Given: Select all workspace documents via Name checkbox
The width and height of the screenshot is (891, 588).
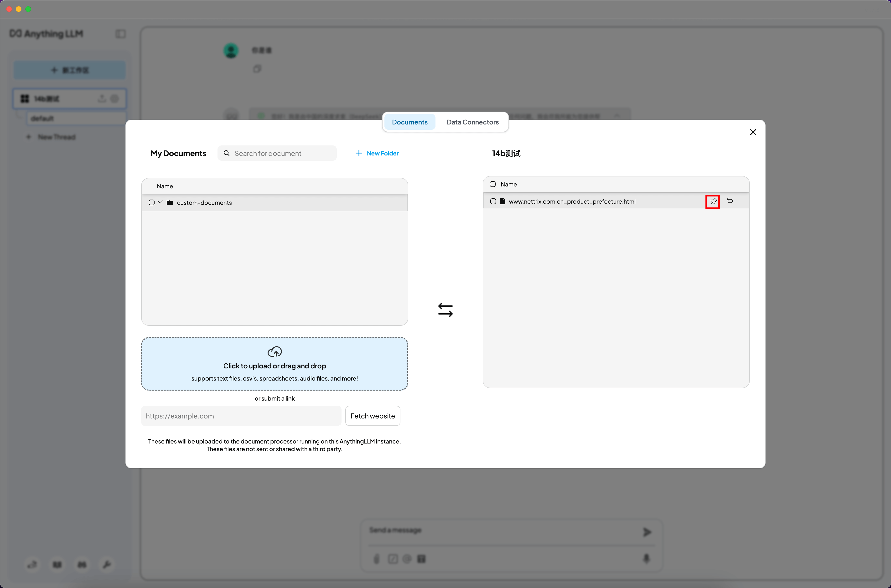Looking at the screenshot, I should 493,185.
